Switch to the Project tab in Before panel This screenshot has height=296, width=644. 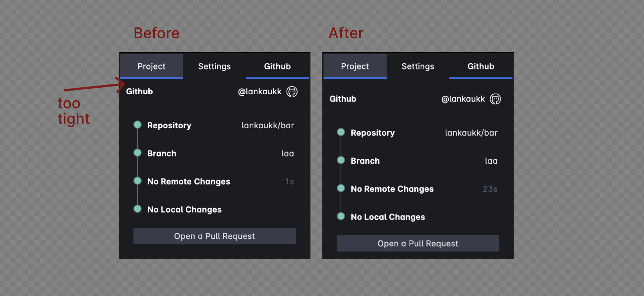point(151,66)
